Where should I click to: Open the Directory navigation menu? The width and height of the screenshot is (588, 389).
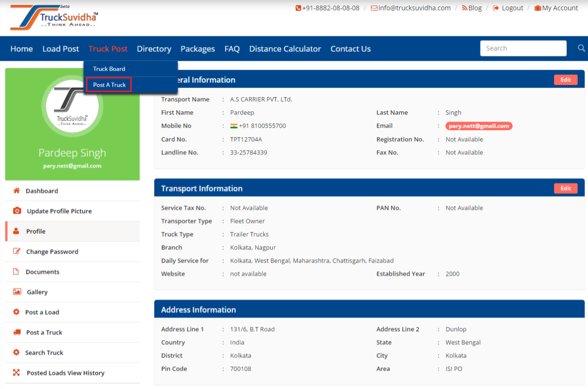click(154, 49)
